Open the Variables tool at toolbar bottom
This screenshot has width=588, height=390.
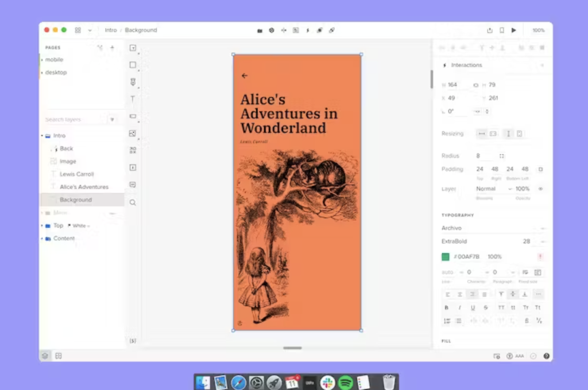pos(133,341)
